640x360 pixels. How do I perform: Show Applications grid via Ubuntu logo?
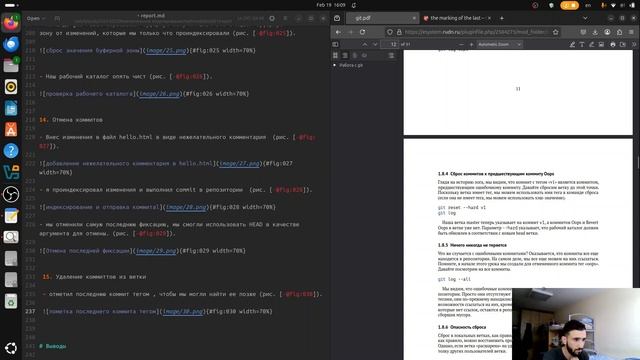(11, 348)
